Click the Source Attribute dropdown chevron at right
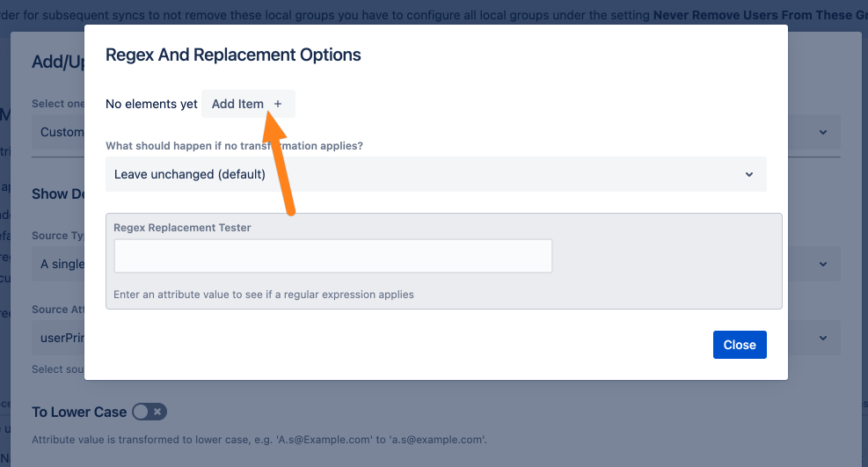This screenshot has width=868, height=467. click(823, 338)
